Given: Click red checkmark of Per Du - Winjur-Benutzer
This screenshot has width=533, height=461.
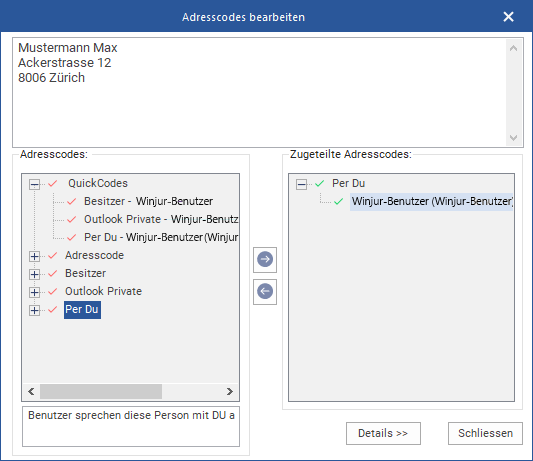Looking at the screenshot, I should point(72,238).
